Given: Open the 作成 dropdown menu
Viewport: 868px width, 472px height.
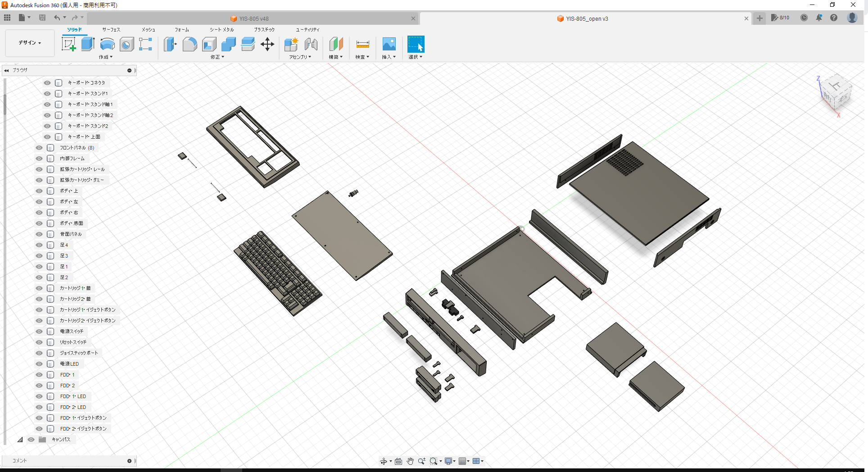Looking at the screenshot, I should [105, 57].
